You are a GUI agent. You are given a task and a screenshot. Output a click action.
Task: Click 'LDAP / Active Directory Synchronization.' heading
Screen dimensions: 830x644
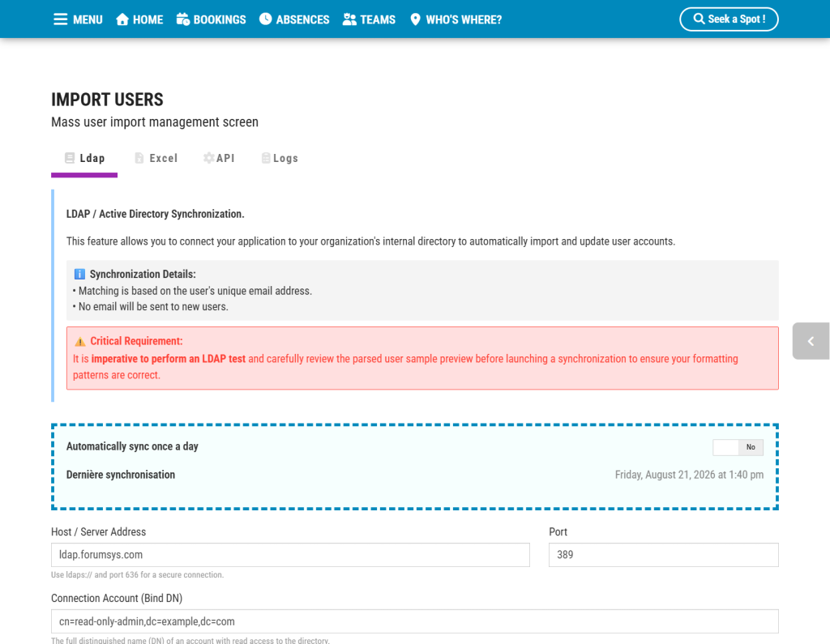[155, 214]
